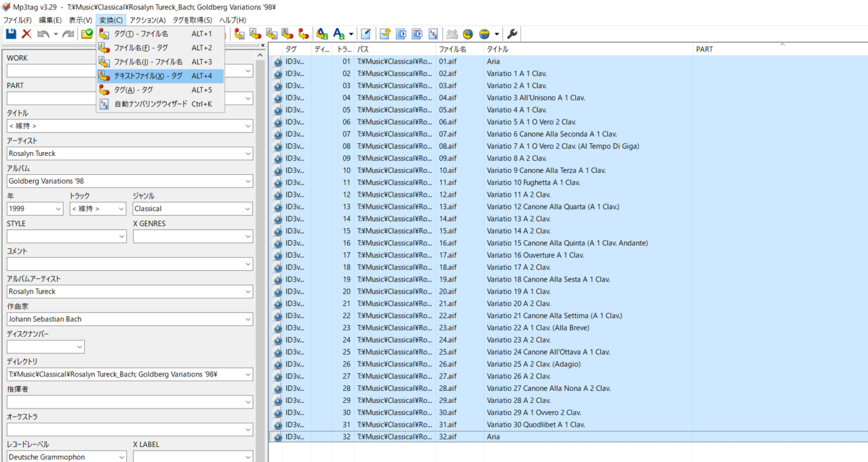868x462 pixels.
Task: Save tags with the toolbar floppy-disk icon
Action: [11, 34]
